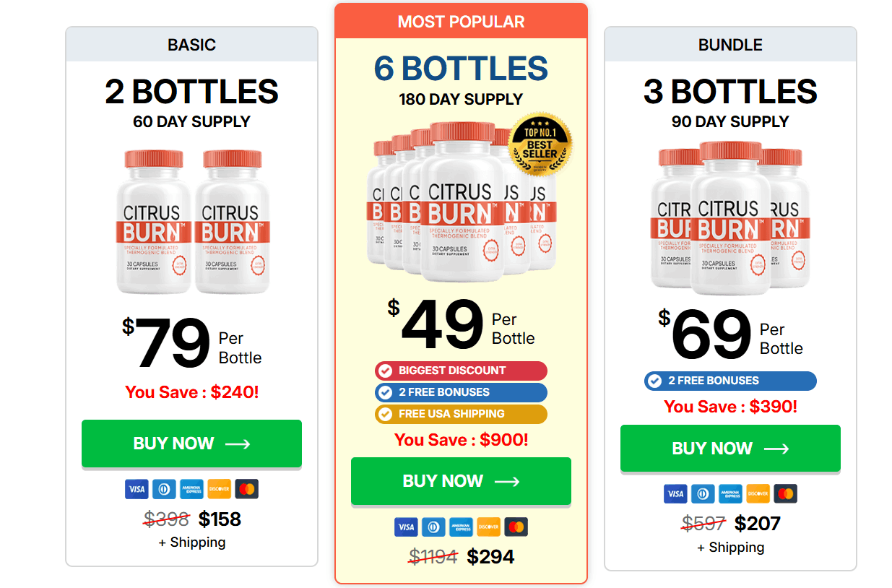Viewport: 892px width, 588px height.
Task: Click Discover card icon under 6 Bottles
Action: [488, 527]
